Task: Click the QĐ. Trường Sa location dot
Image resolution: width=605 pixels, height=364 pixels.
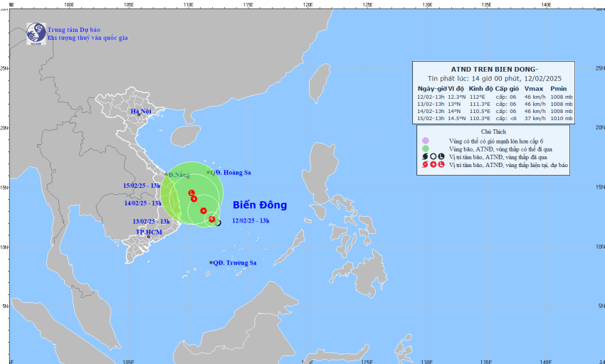Action: tap(211, 262)
